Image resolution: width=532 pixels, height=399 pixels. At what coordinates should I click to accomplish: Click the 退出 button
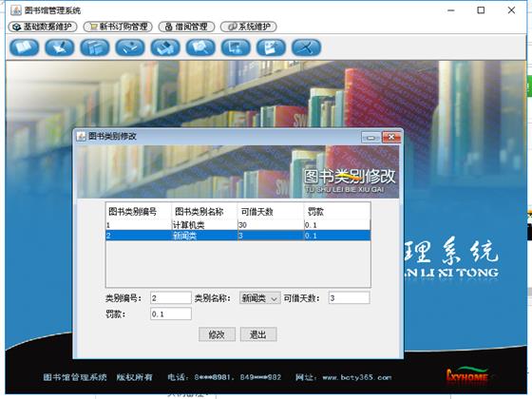pos(258,334)
